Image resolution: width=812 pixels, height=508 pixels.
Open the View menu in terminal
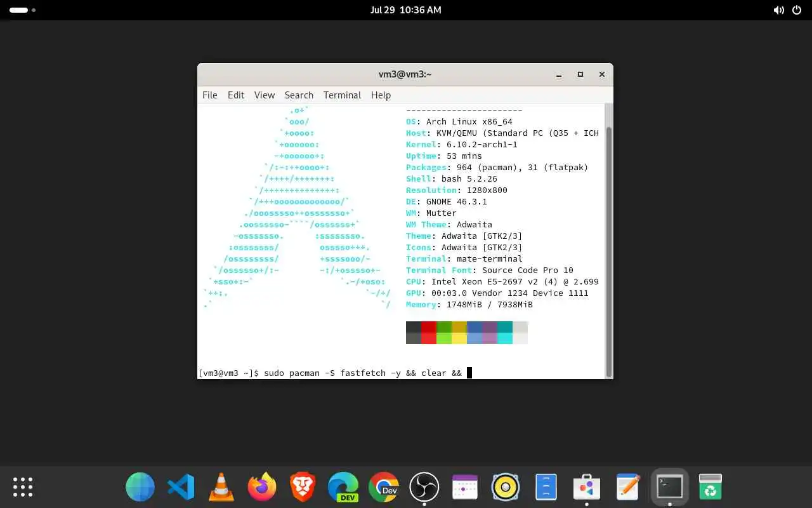264,95
